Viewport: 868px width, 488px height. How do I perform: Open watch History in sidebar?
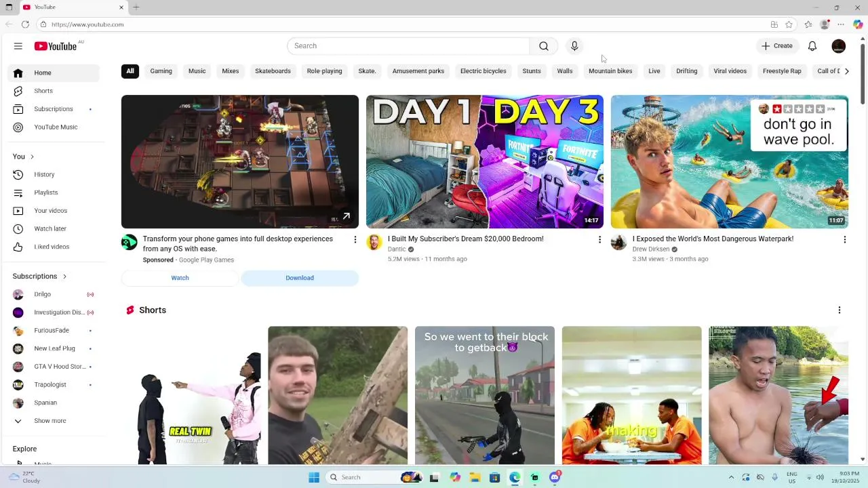pos(55,174)
